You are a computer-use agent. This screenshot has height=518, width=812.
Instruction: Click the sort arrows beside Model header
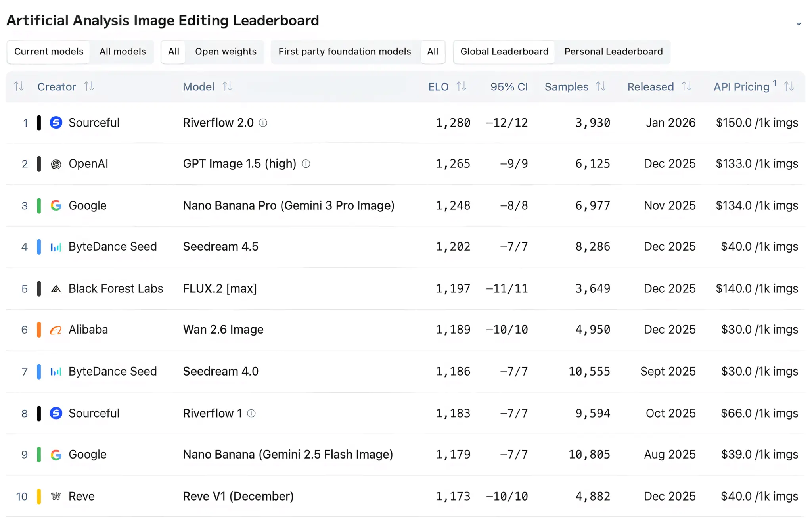[227, 86]
